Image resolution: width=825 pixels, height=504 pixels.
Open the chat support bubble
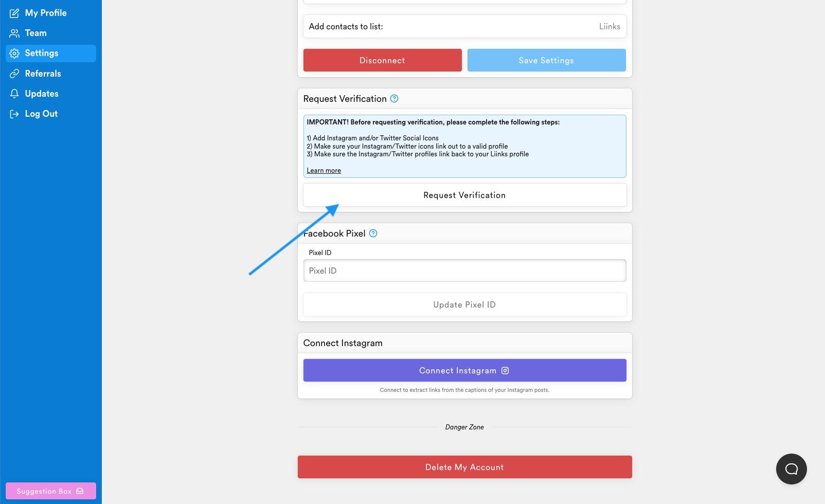click(791, 469)
